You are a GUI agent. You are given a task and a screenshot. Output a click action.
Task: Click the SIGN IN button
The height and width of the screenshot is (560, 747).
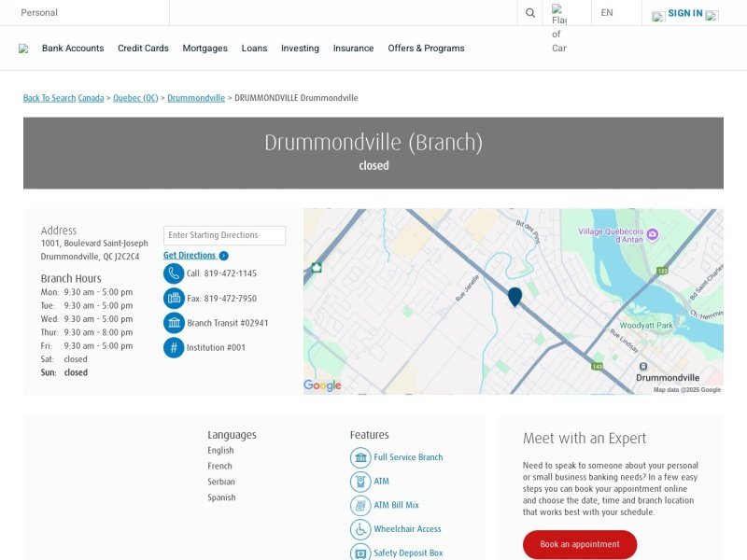[685, 13]
